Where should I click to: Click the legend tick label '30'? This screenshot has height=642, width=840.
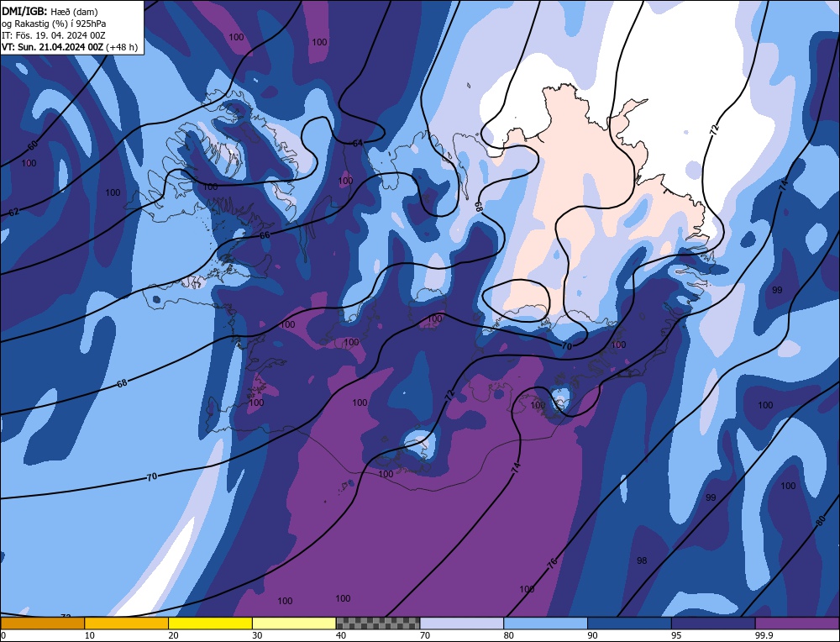[257, 635]
